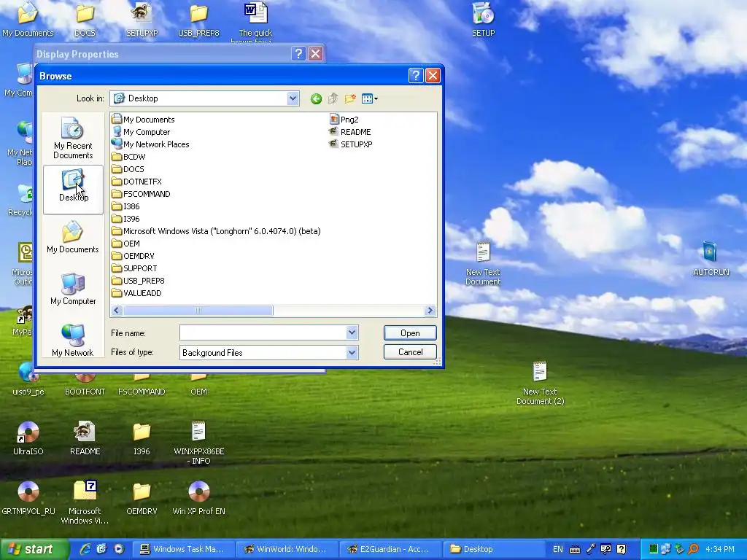This screenshot has width=747, height=560.
Task: Click the magnifier icon in system tray
Action: (693, 549)
